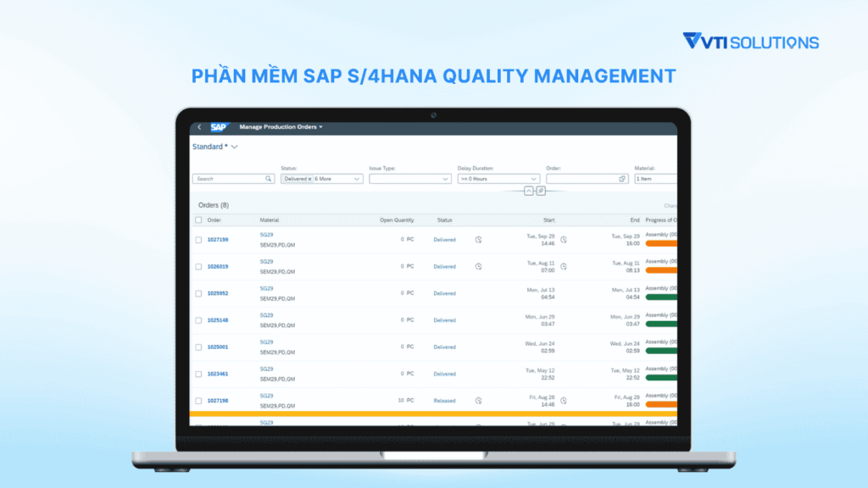Select checkbox for order 1025148

click(198, 320)
